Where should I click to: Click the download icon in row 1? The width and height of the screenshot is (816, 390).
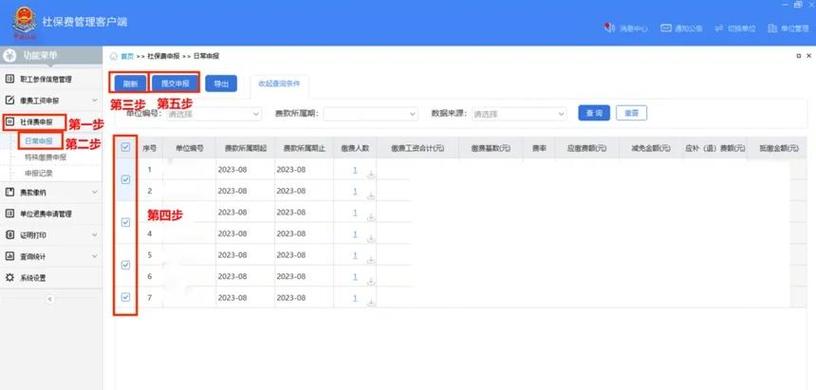[371, 174]
